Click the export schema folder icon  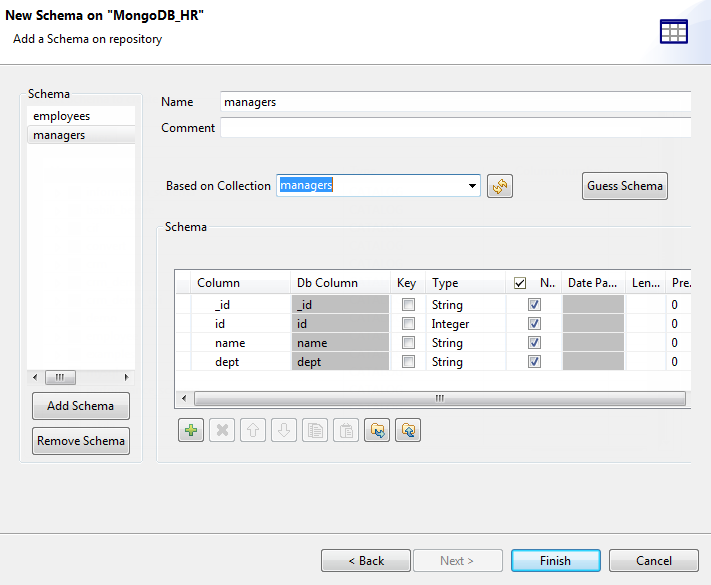click(408, 430)
